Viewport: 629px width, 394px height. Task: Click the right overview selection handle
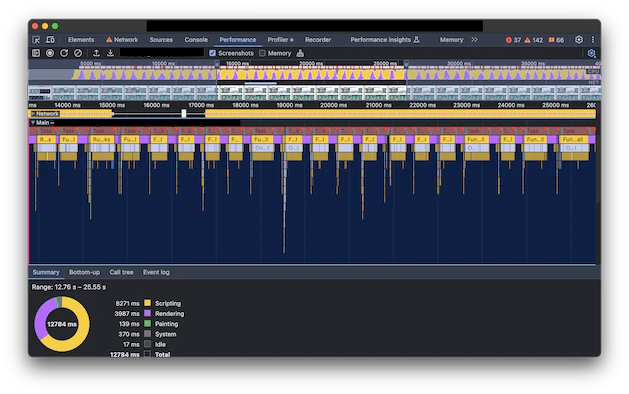[406, 64]
